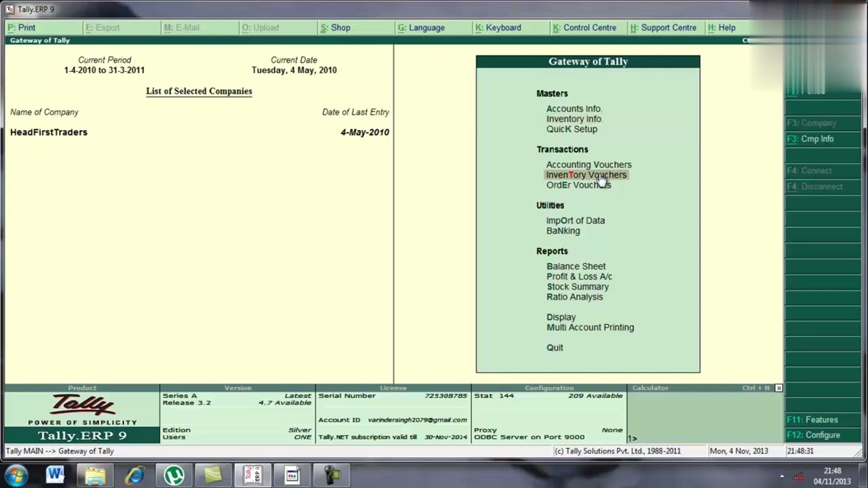Open Accounts Info under Masters
Viewport: 868px width, 488px height.
(x=574, y=108)
